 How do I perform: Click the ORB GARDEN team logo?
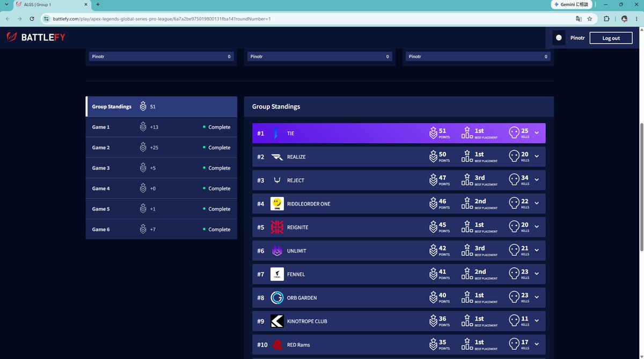pos(277,298)
